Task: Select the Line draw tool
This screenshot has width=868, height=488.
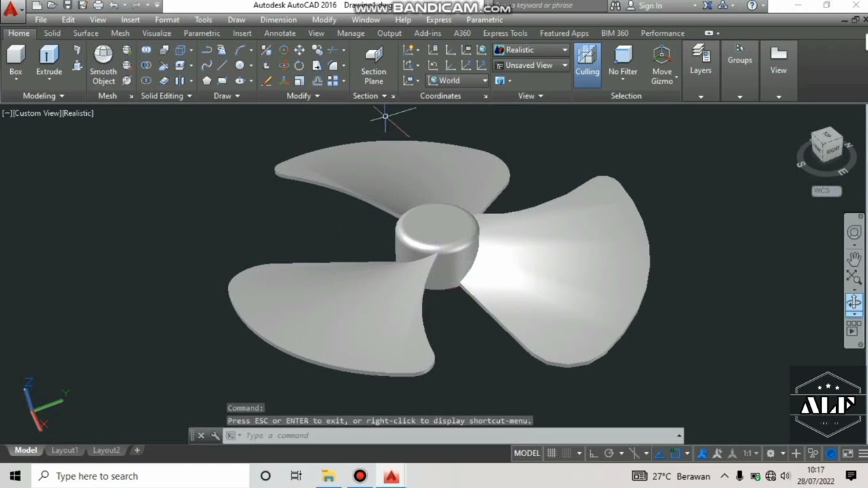Action: pyautogui.click(x=222, y=65)
